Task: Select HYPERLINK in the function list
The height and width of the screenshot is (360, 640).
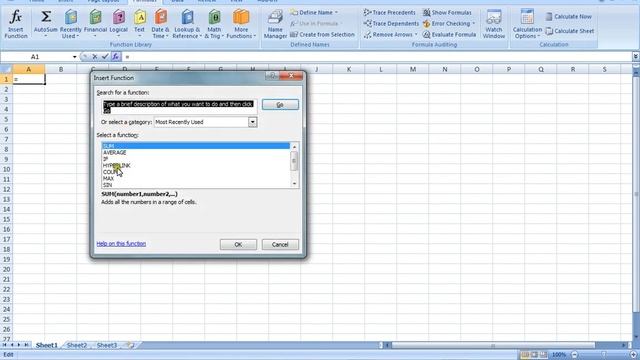Action: tap(196, 165)
